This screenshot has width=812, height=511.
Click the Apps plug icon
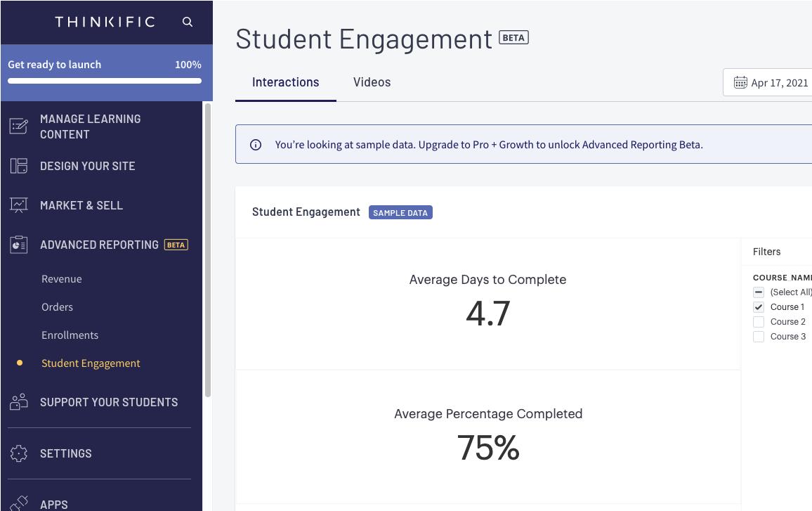tap(19, 503)
